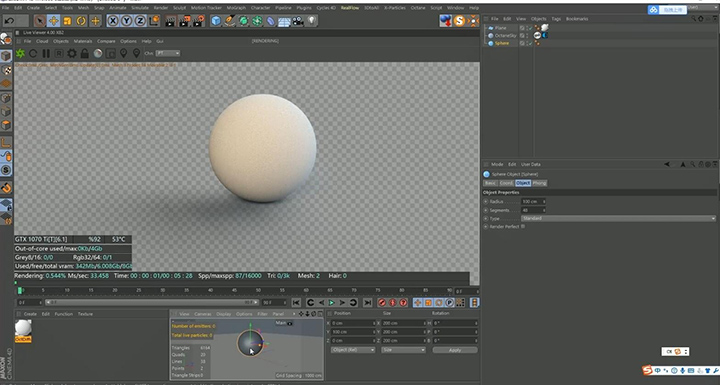Click the Segments input field

click(x=533, y=210)
